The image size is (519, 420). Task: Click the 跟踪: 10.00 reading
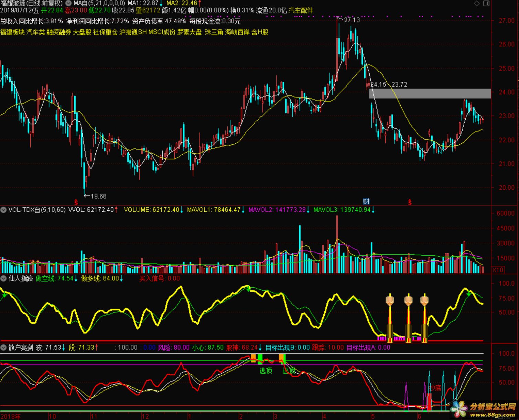point(328,347)
